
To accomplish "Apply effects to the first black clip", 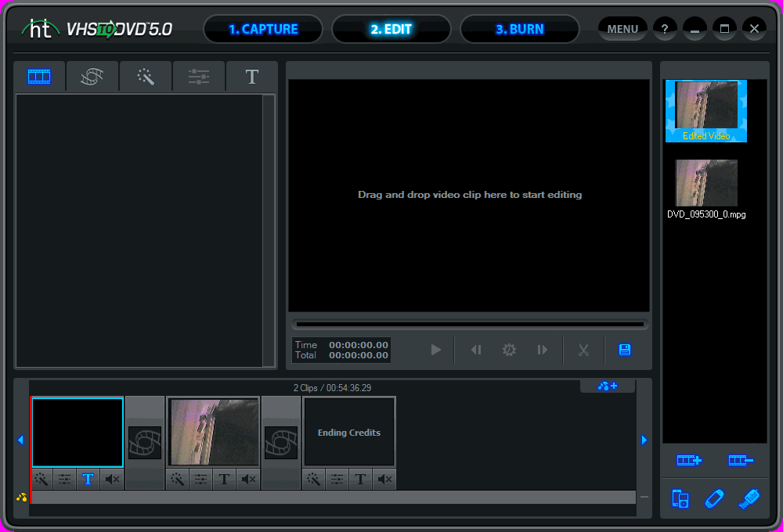I will (41, 480).
